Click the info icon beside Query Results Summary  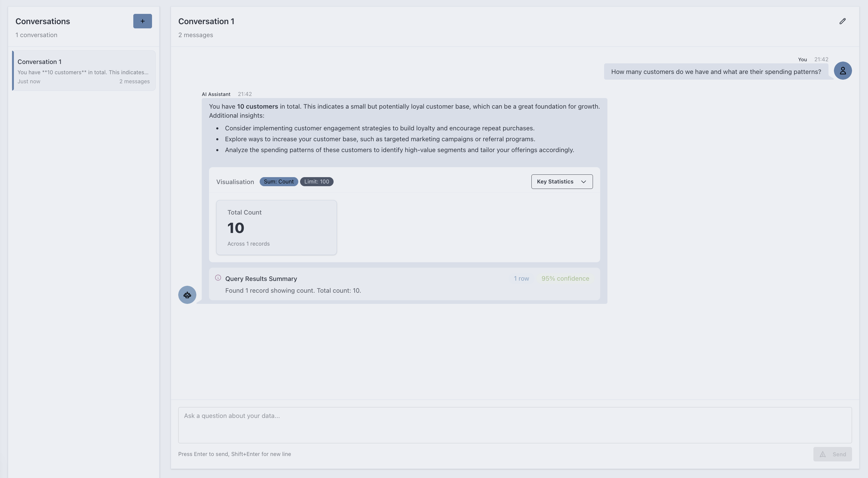click(218, 278)
